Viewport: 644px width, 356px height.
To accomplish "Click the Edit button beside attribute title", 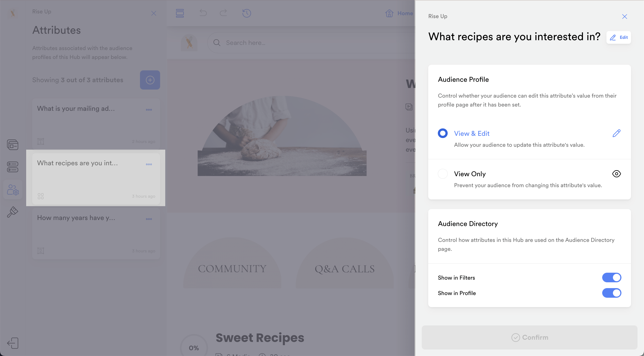I will (619, 38).
